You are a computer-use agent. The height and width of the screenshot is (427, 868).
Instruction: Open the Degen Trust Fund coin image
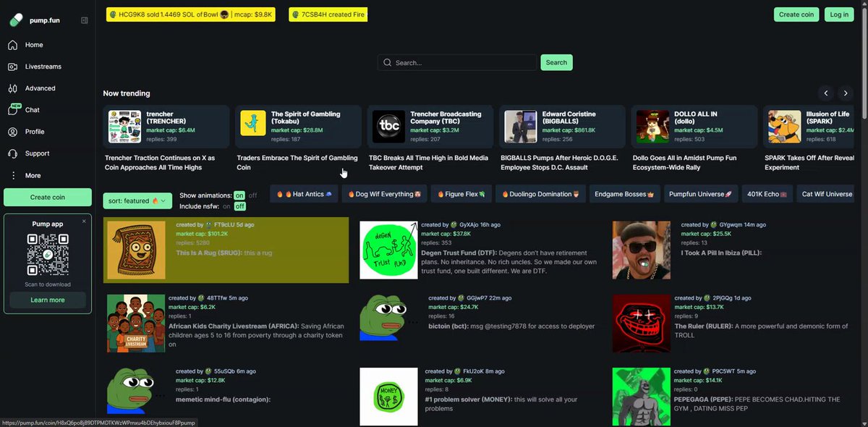pos(389,250)
